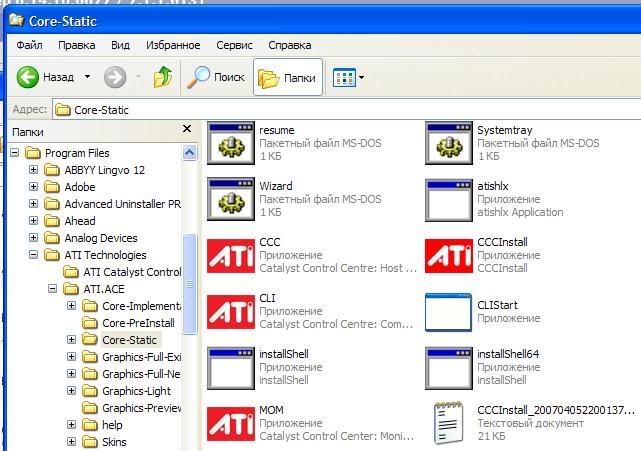This screenshot has width=641, height=451.
Task: Open the Избранное menu
Action: 173,45
